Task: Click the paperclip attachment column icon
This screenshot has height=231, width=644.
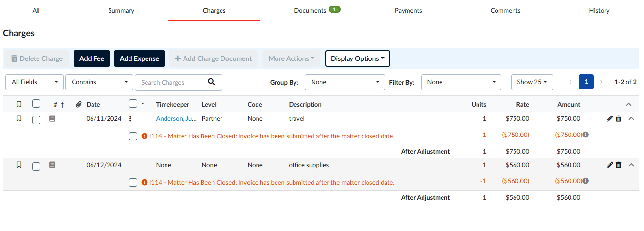Action: coord(79,104)
